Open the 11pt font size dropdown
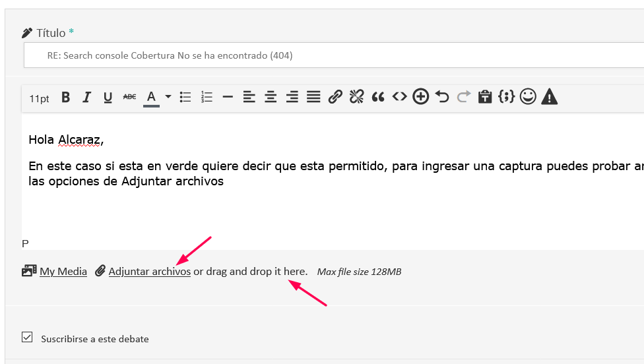This screenshot has height=364, width=644. point(39,98)
